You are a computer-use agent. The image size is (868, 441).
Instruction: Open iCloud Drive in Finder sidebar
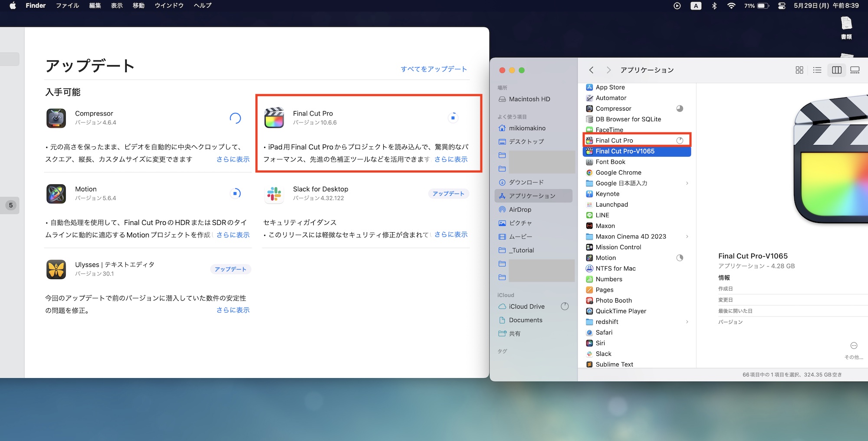pyautogui.click(x=533, y=306)
